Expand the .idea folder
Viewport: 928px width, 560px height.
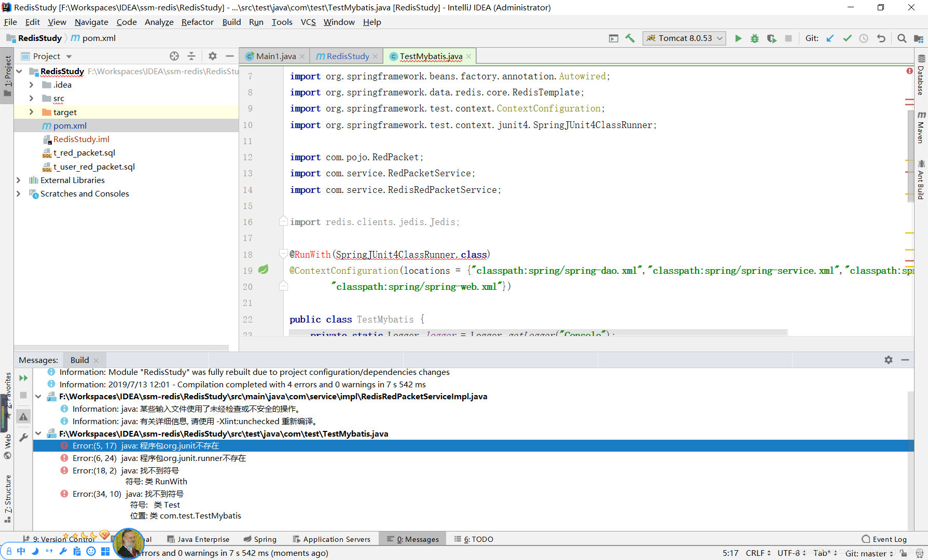31,85
